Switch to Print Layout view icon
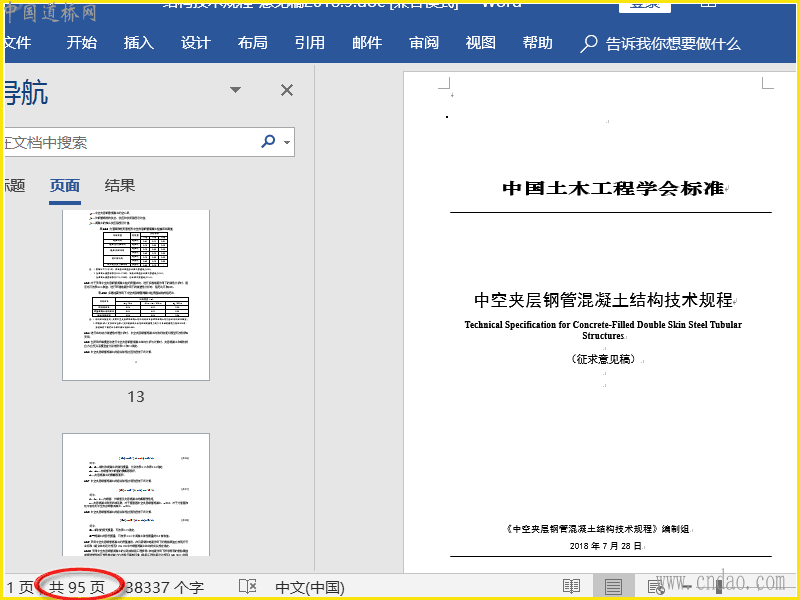Viewport: 800px width, 600px height. click(613, 587)
